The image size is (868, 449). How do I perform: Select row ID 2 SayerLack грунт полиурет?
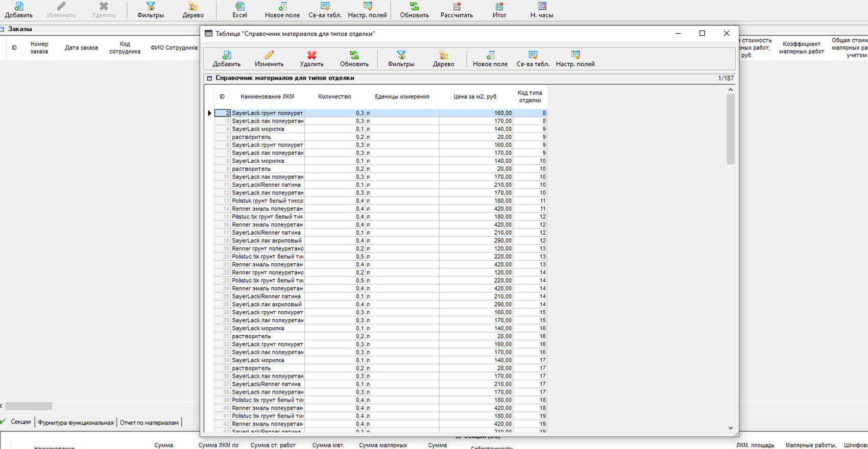click(380, 113)
